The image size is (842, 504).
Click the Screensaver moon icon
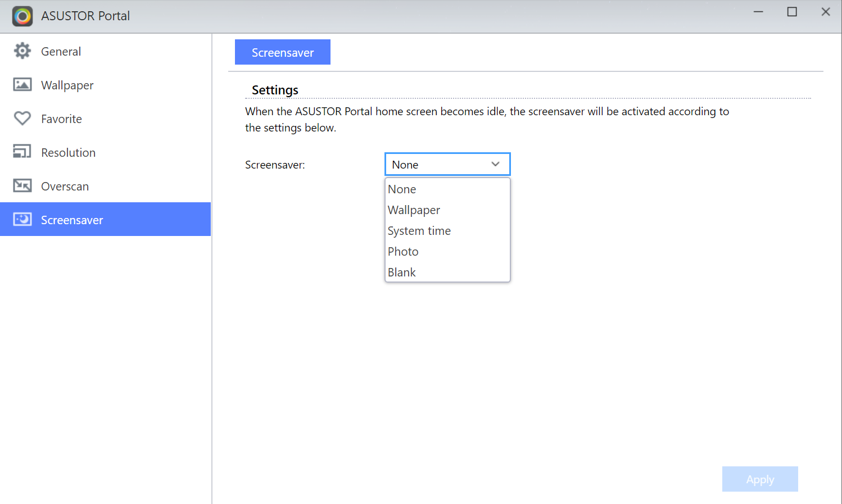[x=22, y=219]
